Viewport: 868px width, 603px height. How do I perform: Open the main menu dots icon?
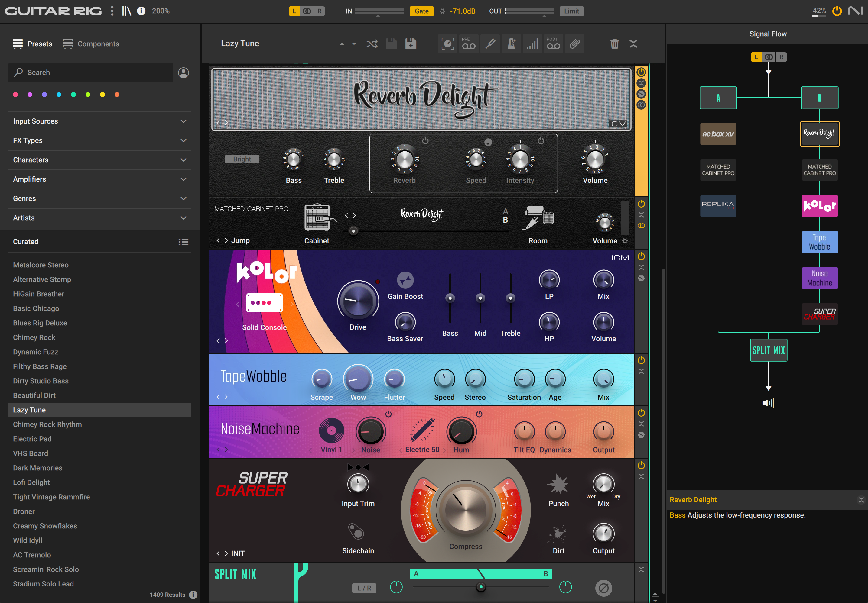(x=112, y=11)
